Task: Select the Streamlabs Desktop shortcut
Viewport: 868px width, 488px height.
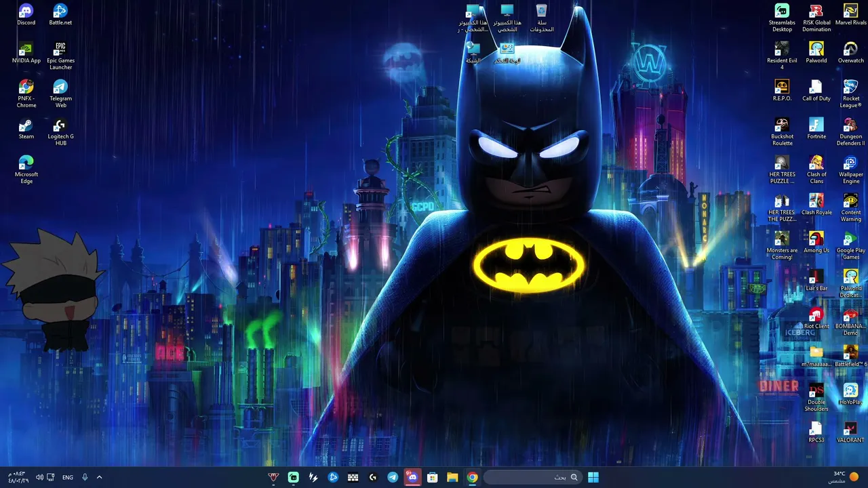Action: [x=782, y=18]
